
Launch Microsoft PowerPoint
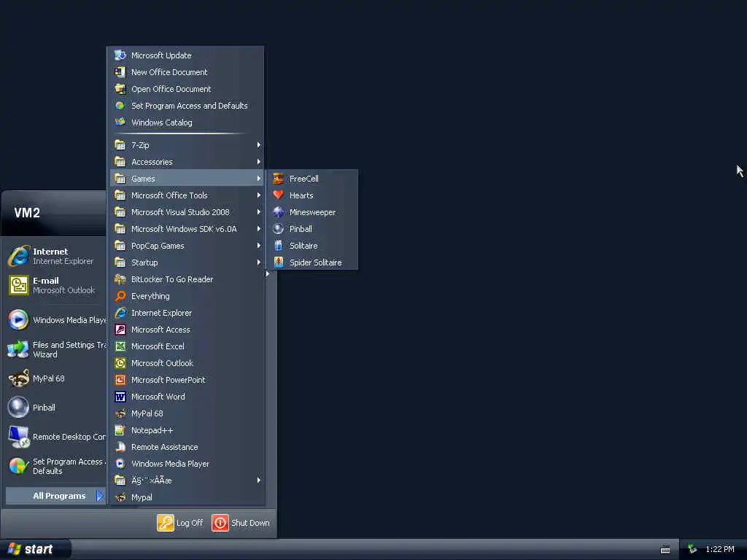(x=187, y=379)
